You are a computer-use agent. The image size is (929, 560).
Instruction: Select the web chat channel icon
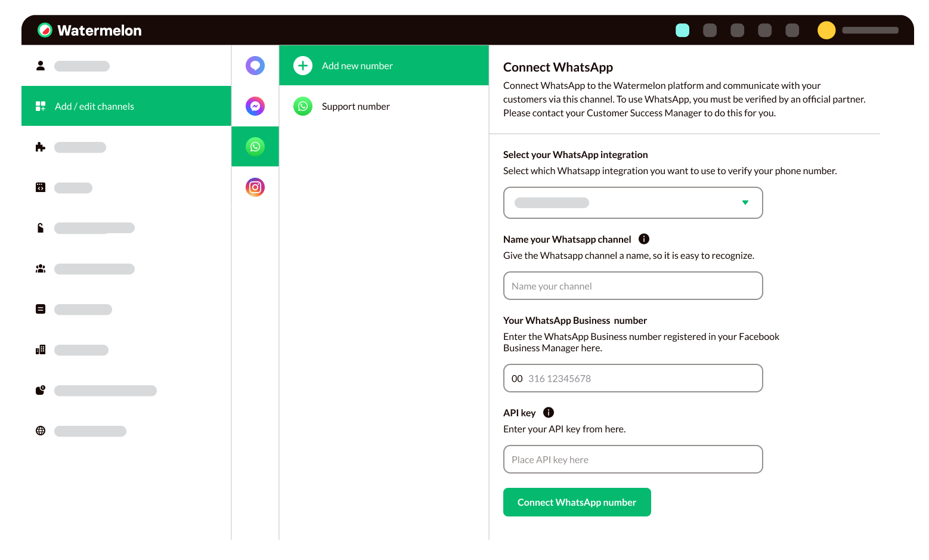(x=255, y=66)
